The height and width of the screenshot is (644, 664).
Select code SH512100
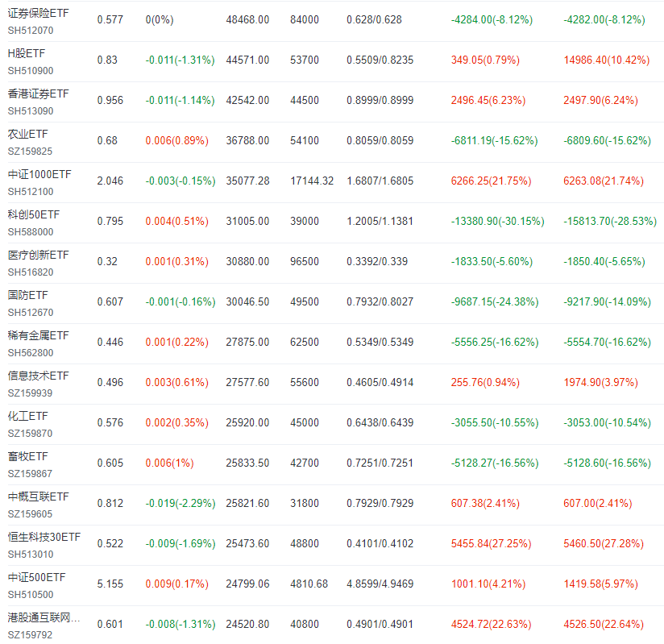click(31, 192)
